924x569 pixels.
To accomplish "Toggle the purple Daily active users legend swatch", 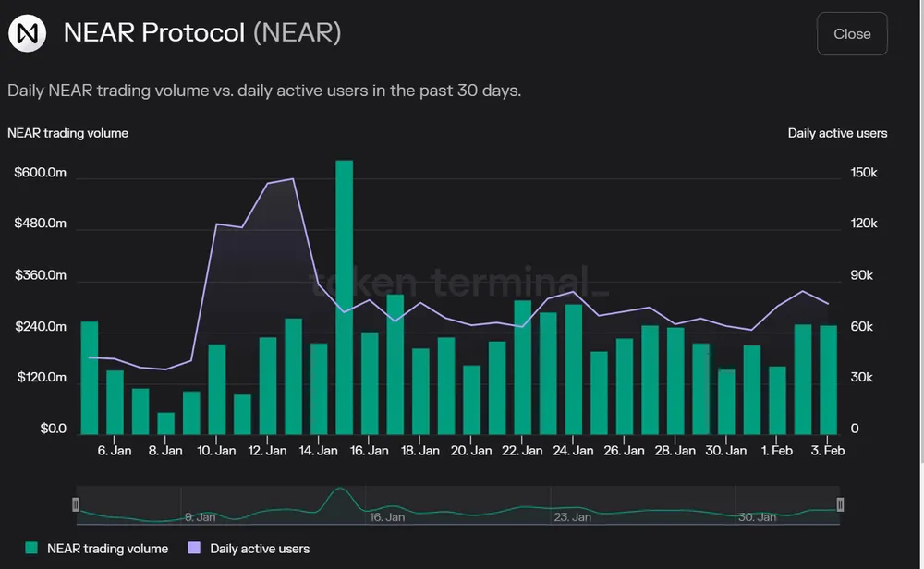I will (193, 549).
